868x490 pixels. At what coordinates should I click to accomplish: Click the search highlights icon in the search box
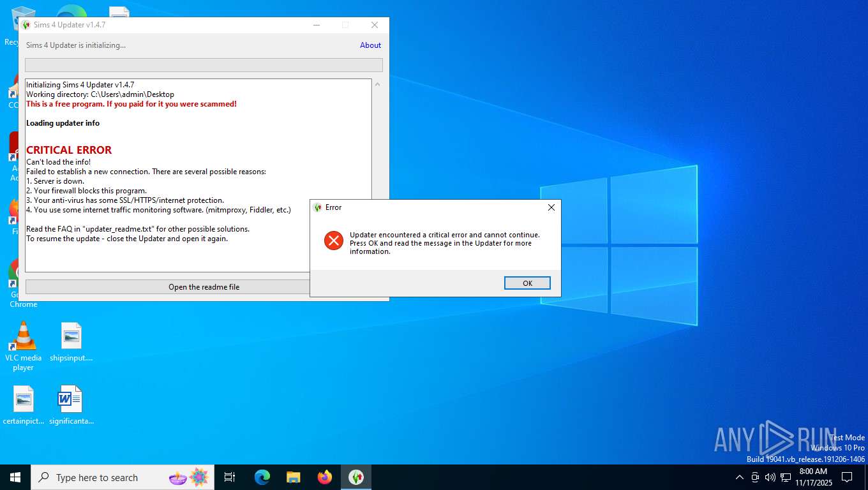(x=189, y=477)
